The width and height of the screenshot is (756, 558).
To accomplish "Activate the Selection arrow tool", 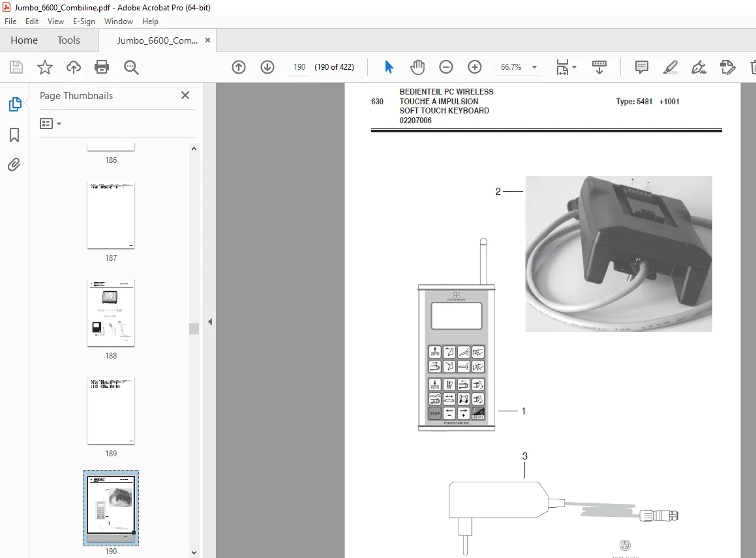I will click(389, 67).
